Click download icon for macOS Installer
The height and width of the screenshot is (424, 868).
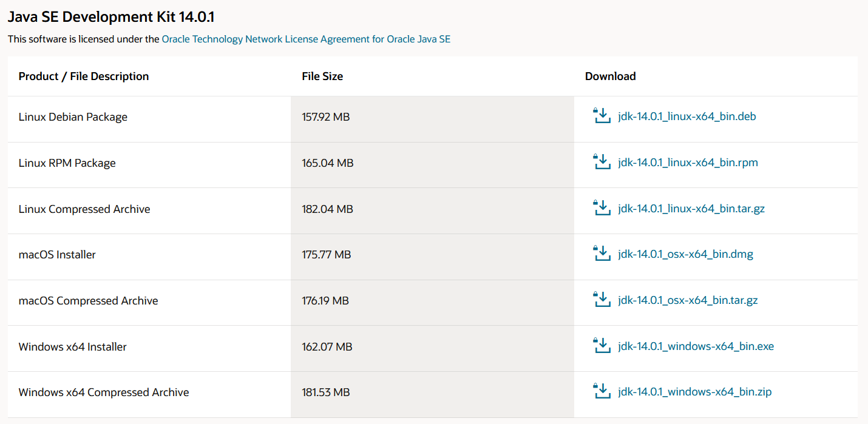click(x=601, y=253)
